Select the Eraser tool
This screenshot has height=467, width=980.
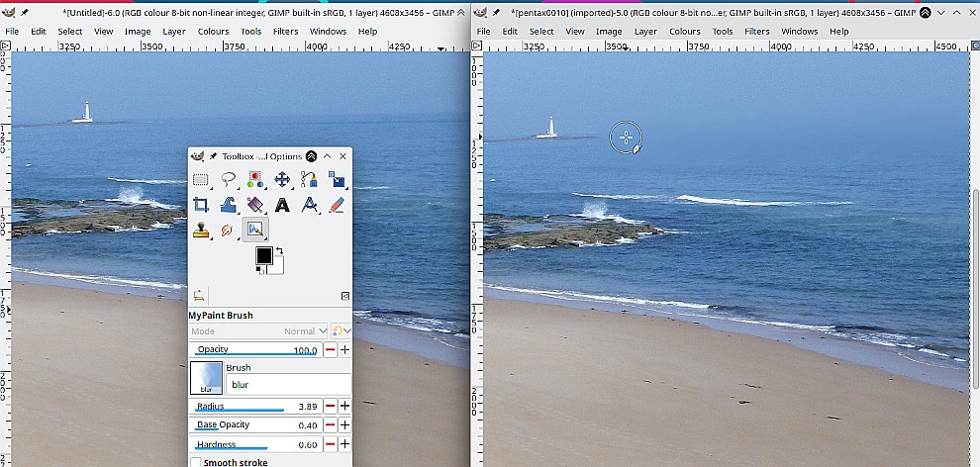337,205
